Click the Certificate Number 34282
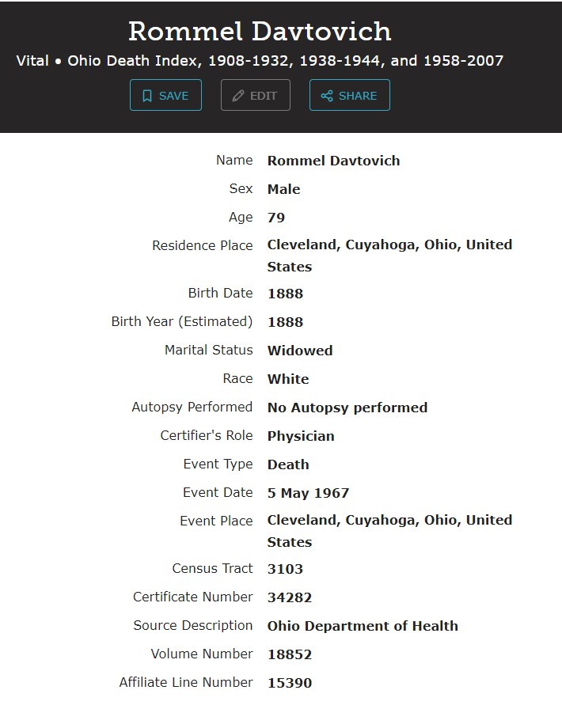 [x=290, y=597]
